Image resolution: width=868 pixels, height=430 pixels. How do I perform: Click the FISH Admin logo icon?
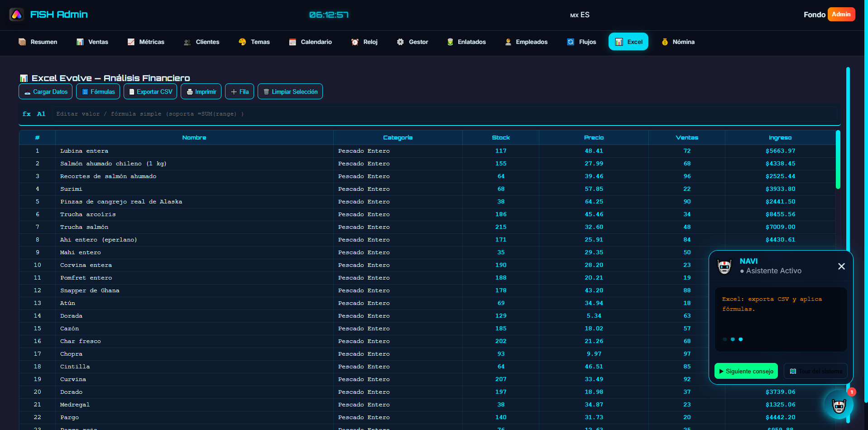pyautogui.click(x=17, y=14)
